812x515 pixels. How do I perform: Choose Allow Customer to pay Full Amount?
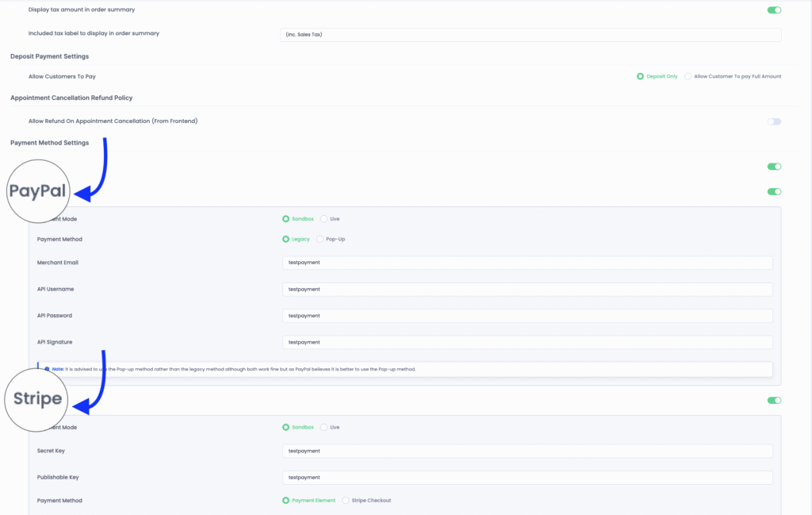pos(688,76)
